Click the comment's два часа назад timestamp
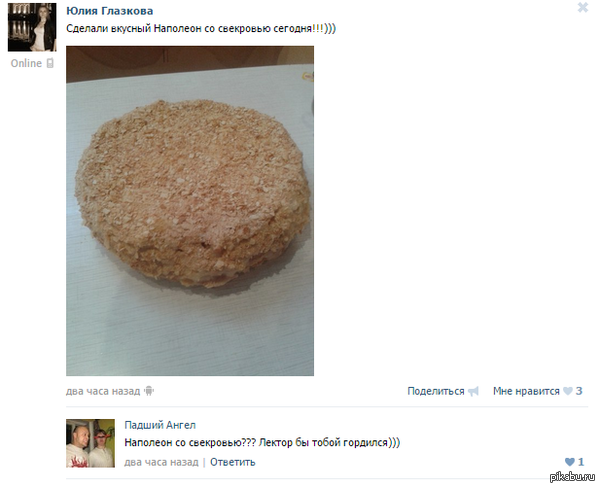 click(x=161, y=462)
